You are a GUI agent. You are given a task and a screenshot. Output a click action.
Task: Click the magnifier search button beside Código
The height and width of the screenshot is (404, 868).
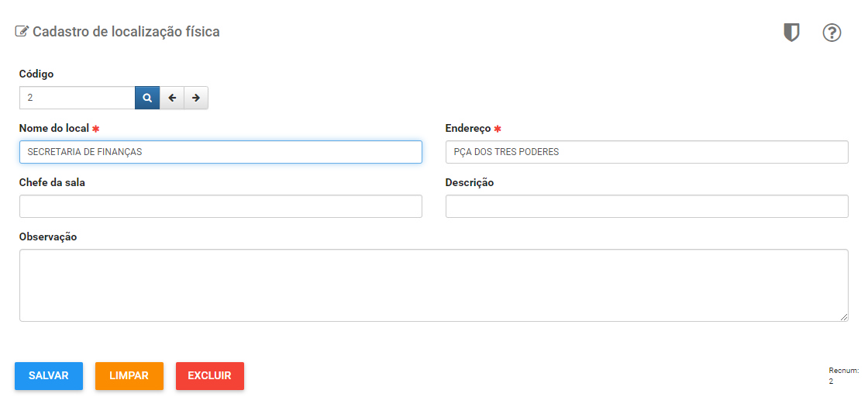(x=147, y=98)
